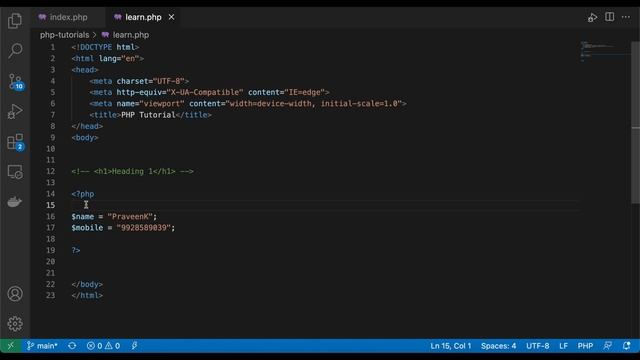Select the learn.php tab
This screenshot has width=640, height=360.
tap(143, 17)
